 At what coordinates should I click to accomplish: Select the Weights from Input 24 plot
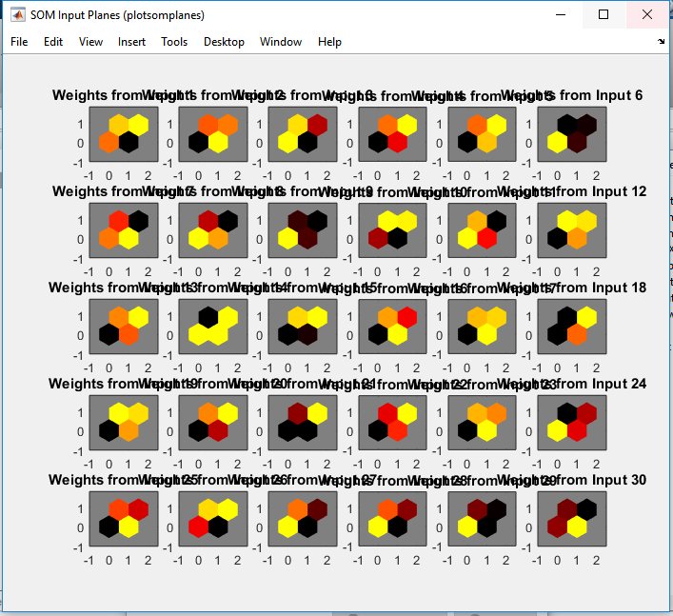pyautogui.click(x=572, y=423)
